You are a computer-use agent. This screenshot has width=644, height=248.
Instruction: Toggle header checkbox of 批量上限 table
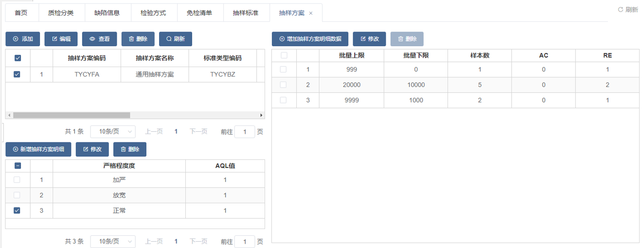click(284, 55)
